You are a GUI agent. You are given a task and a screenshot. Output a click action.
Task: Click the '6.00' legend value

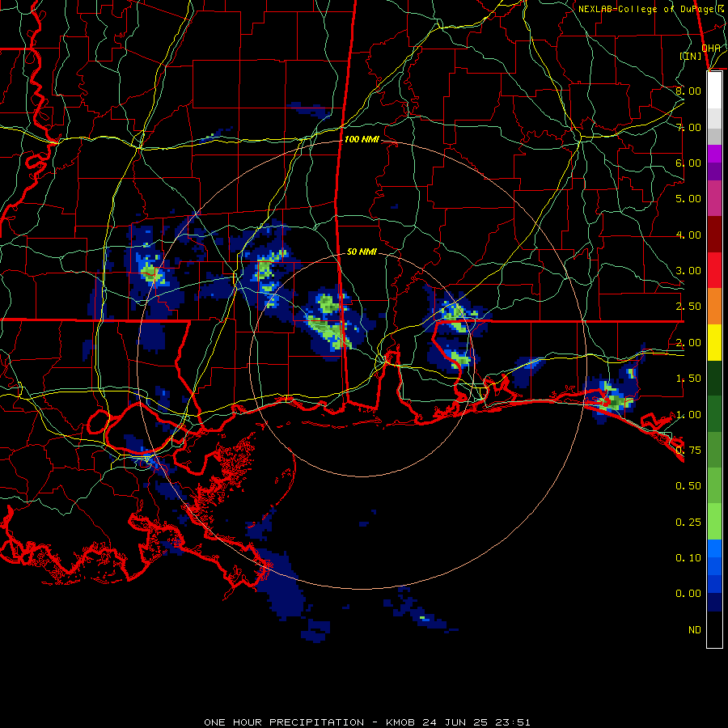click(688, 163)
